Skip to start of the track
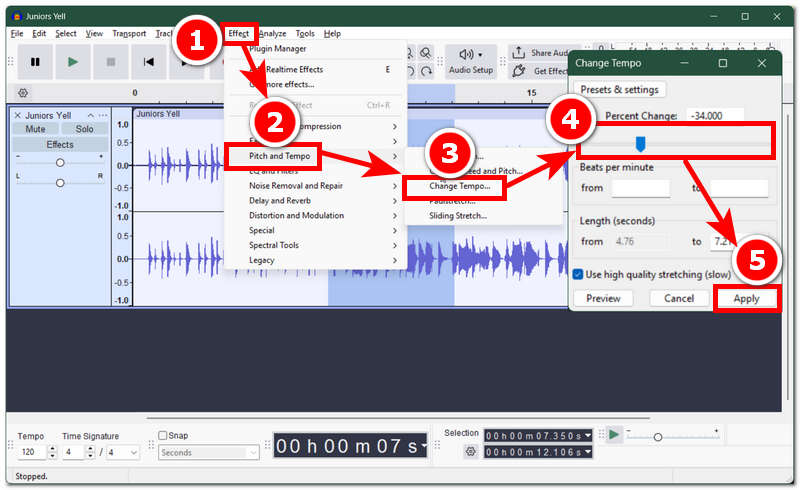The height and width of the screenshot is (490, 800). [148, 62]
